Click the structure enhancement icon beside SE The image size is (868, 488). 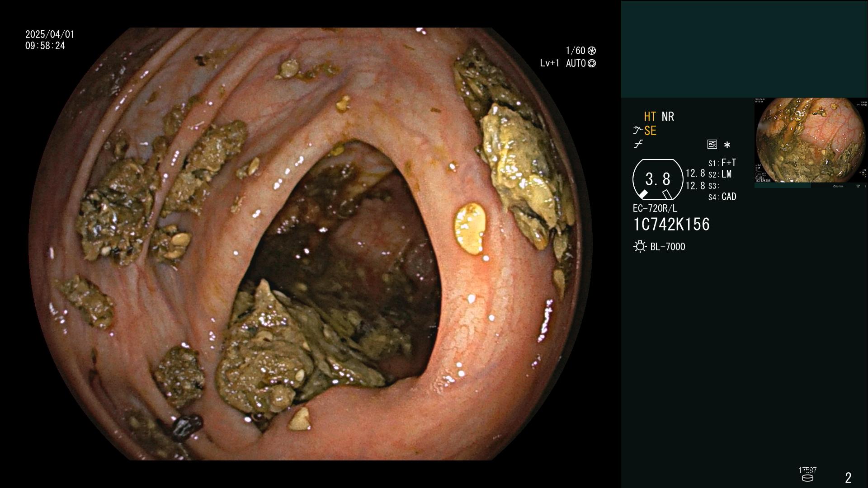tap(638, 131)
